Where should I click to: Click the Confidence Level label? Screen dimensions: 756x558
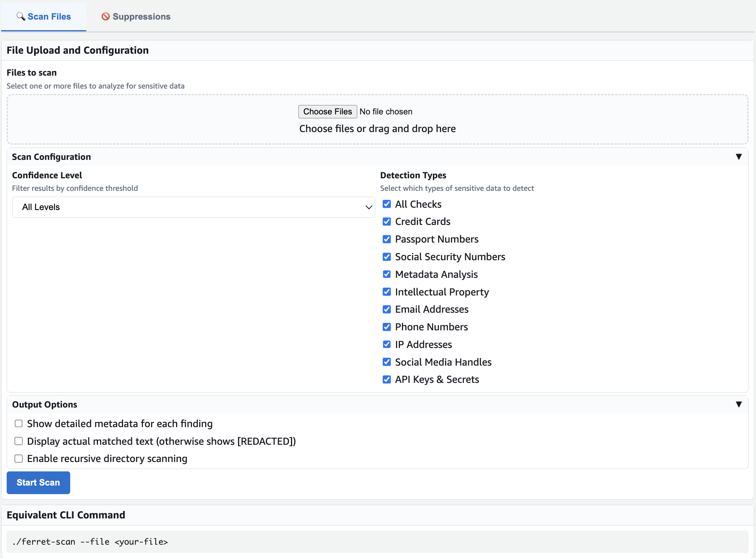(x=47, y=175)
